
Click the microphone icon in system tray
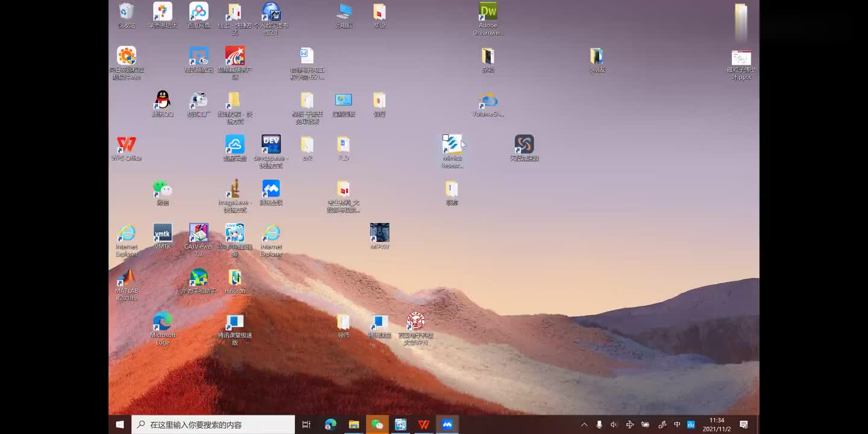click(599, 424)
